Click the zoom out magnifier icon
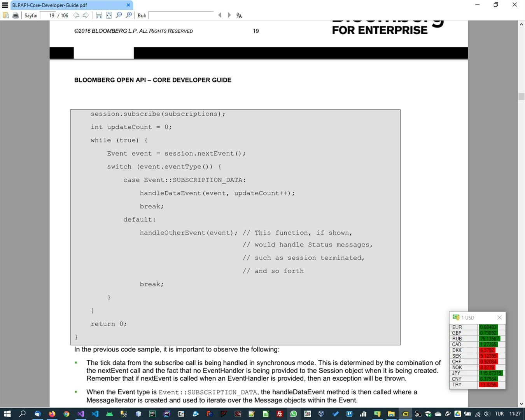 pyautogui.click(x=119, y=15)
